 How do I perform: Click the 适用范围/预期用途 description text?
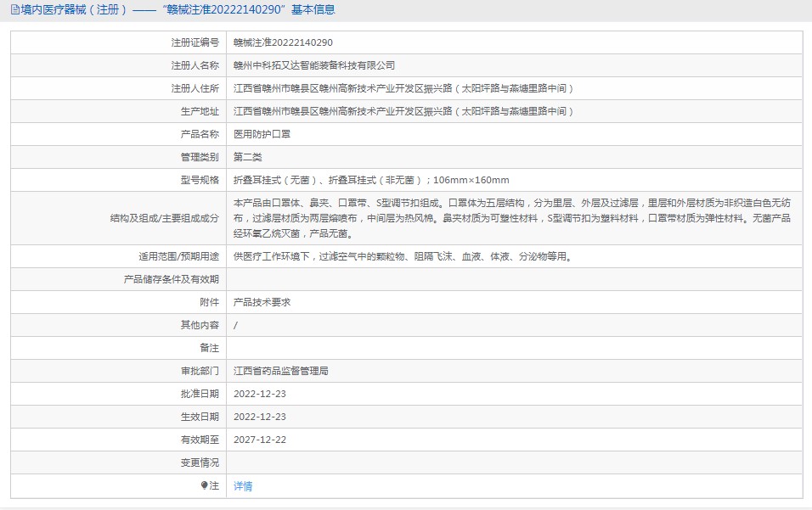tap(404, 256)
